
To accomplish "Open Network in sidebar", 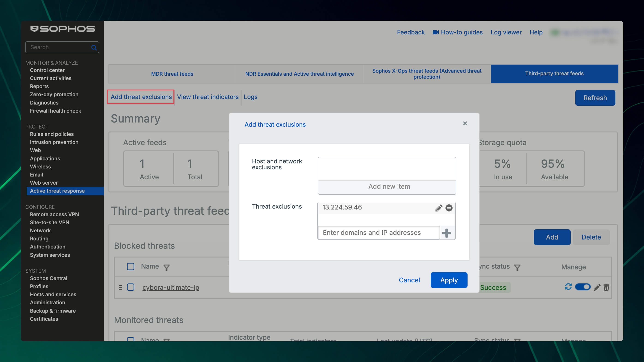I will click(40, 230).
